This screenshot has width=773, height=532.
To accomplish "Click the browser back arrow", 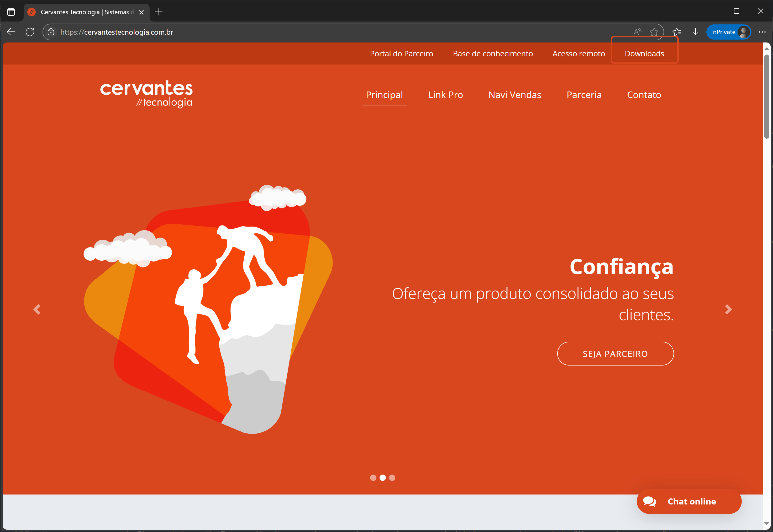I will (11, 32).
